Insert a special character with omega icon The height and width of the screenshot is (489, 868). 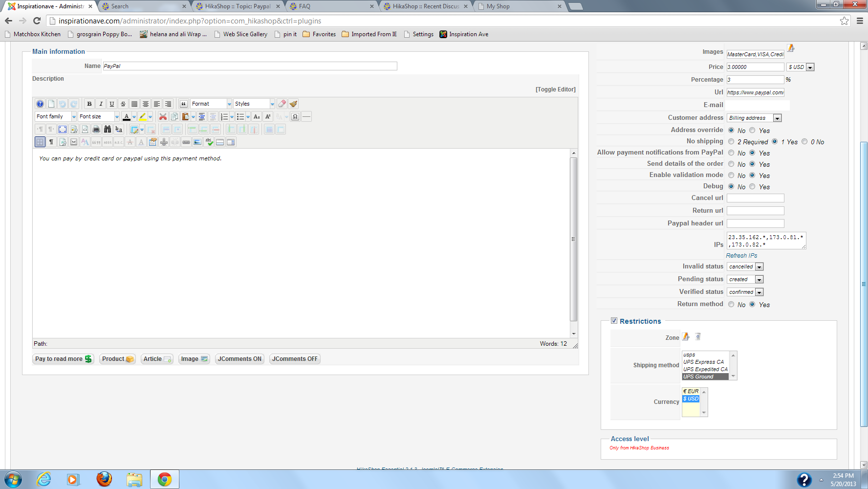click(295, 116)
